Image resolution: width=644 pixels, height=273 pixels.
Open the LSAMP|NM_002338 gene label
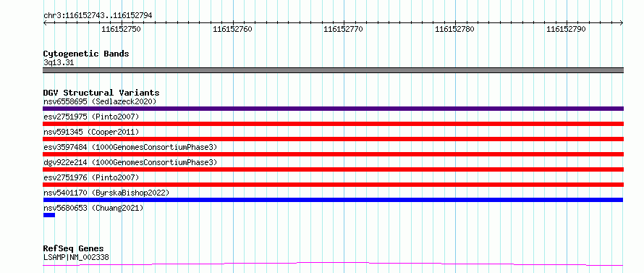click(x=76, y=258)
